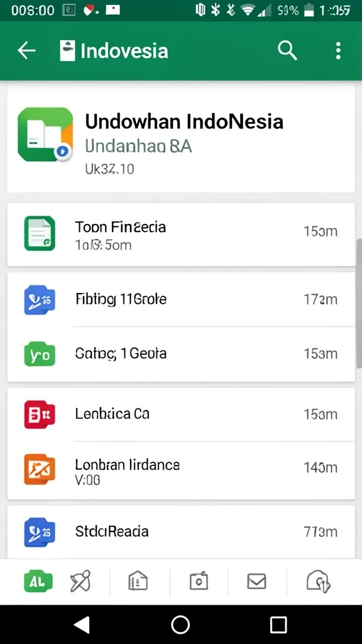
Task: Open the camera tab in bottom bar
Action: (199, 582)
